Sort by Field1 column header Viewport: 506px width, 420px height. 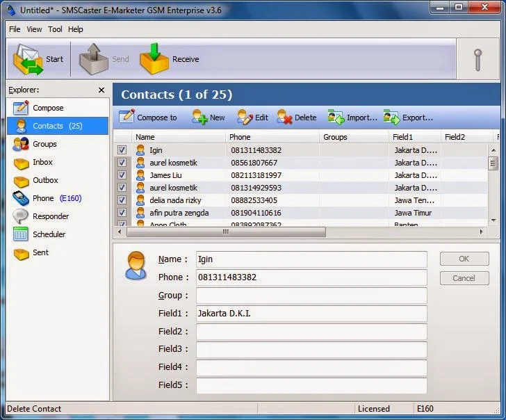click(415, 137)
